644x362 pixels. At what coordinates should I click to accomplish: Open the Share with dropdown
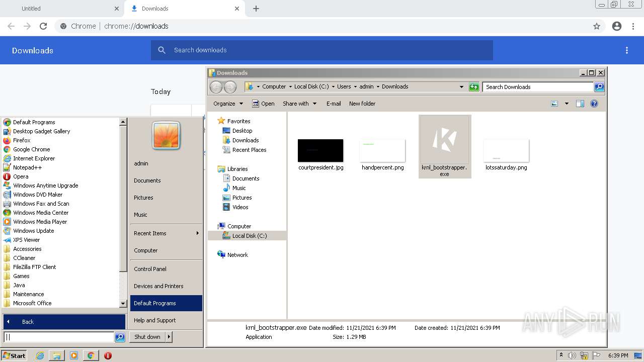pyautogui.click(x=299, y=104)
